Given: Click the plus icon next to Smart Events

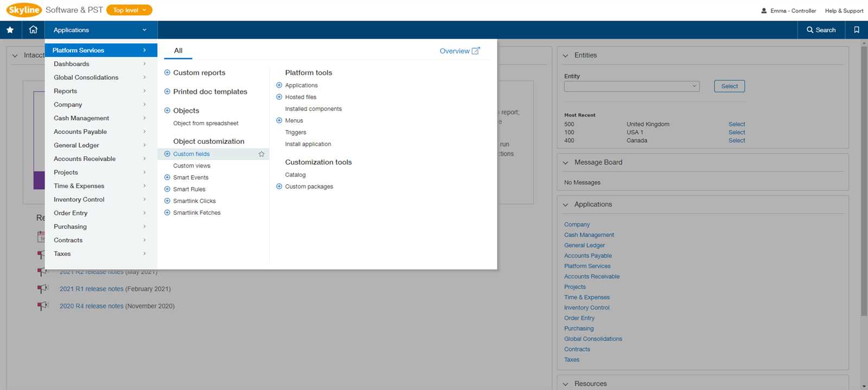Looking at the screenshot, I should [167, 177].
